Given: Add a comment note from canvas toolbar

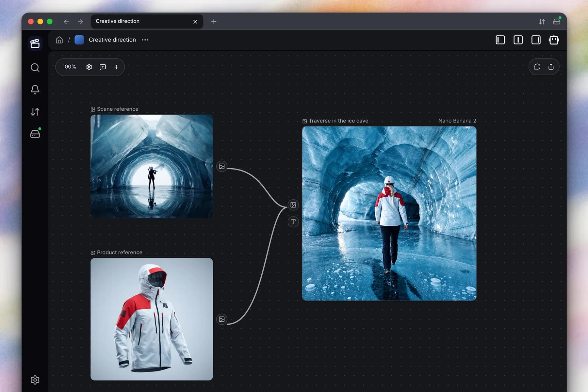Looking at the screenshot, I should coord(103,67).
